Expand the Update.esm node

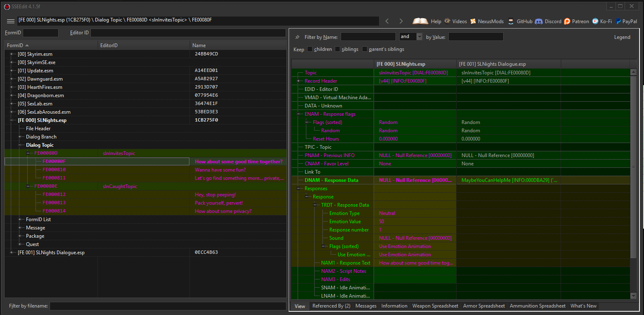[x=12, y=71]
